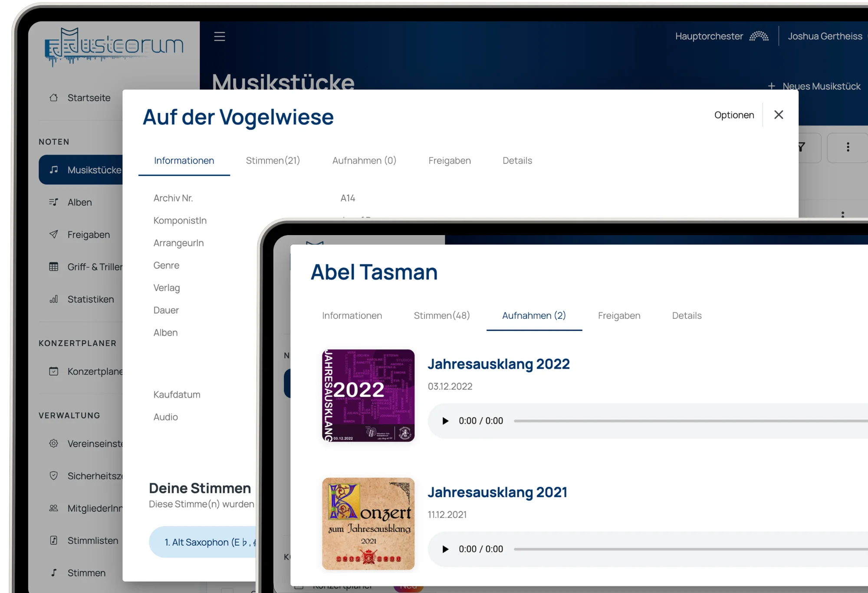
Task: Click the Stimmen note icon
Action: coord(53,573)
